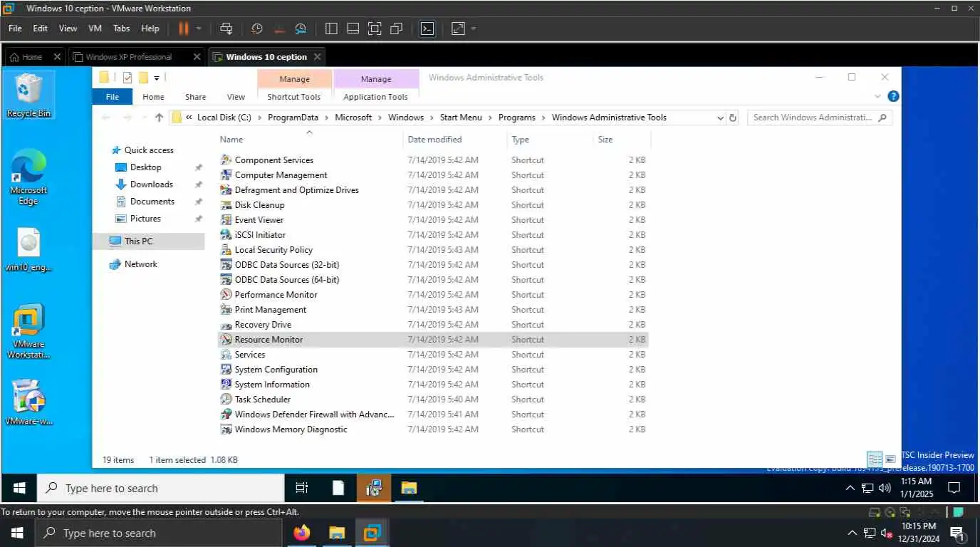Click the Search Windows Administrative Tools field
This screenshot has height=547, width=980.
tap(819, 118)
